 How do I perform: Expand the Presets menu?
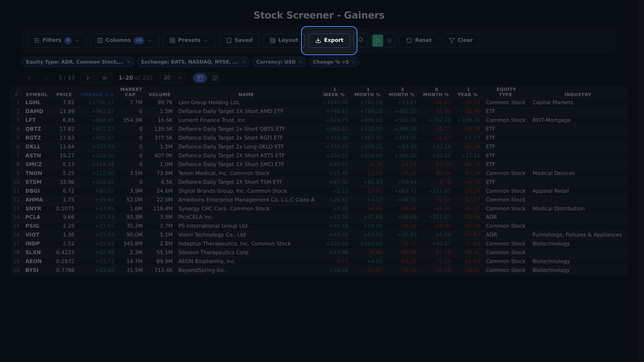pos(189,40)
